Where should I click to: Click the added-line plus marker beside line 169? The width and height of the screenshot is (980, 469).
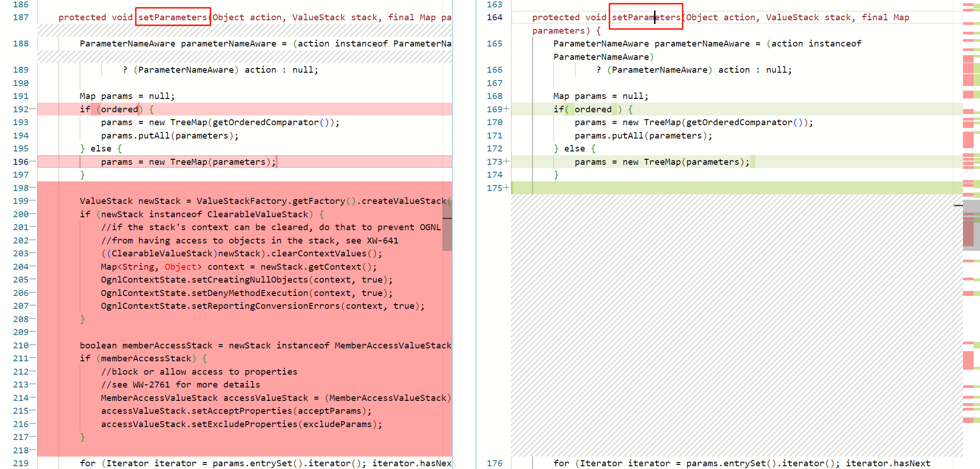point(506,109)
